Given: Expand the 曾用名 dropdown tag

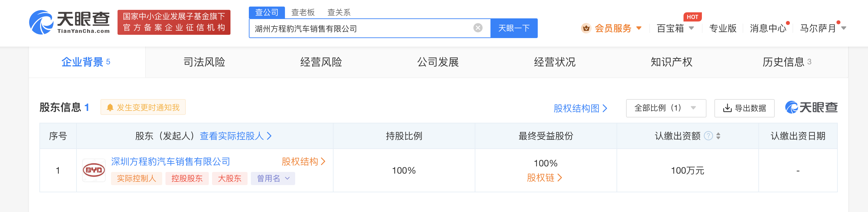Looking at the screenshot, I should point(273,179).
